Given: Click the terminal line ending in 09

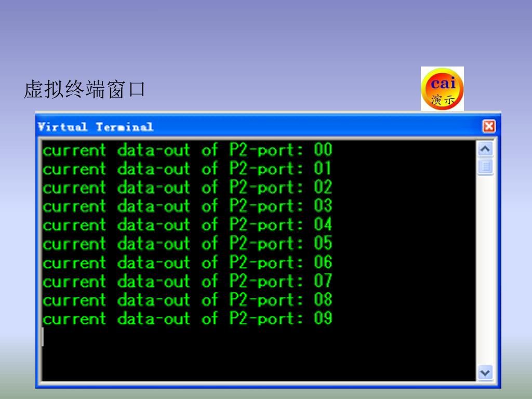Looking at the screenshot, I should pyautogui.click(x=187, y=318).
